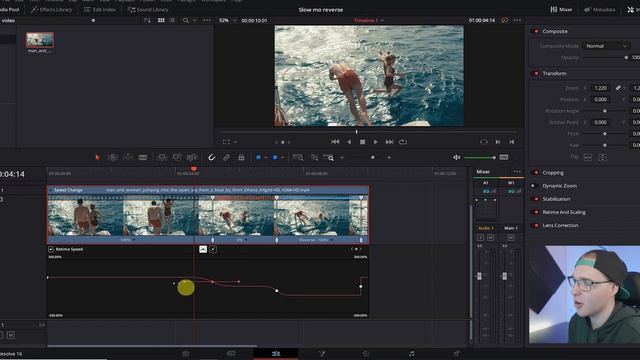Screen dimensions: 640x360
Task: Click the Mark Out viewer button
Action: click(511, 142)
